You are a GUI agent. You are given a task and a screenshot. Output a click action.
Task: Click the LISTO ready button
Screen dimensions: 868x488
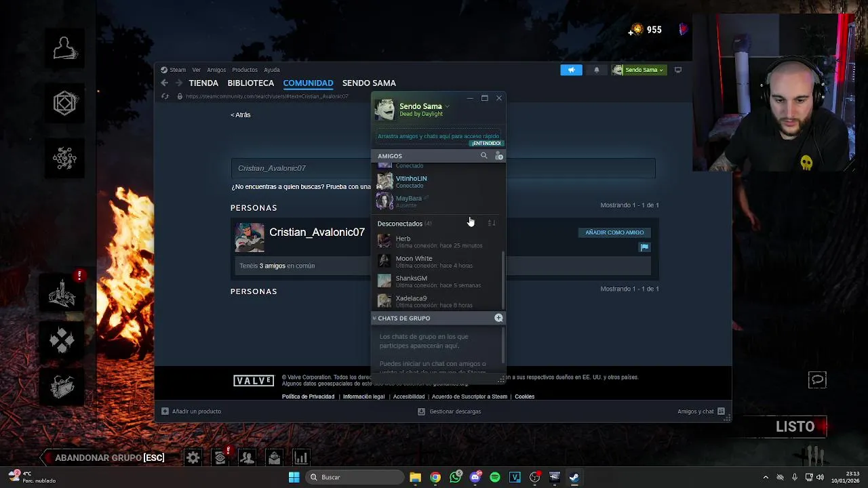[795, 427]
